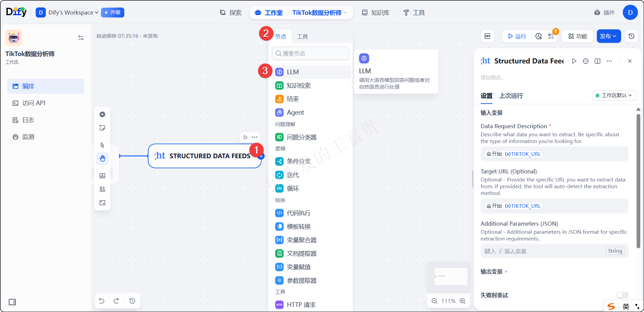The width and height of the screenshot is (644, 312).
Task: Expand the TikTok数据分析师 app dropdown in top nav
Action: [319, 12]
